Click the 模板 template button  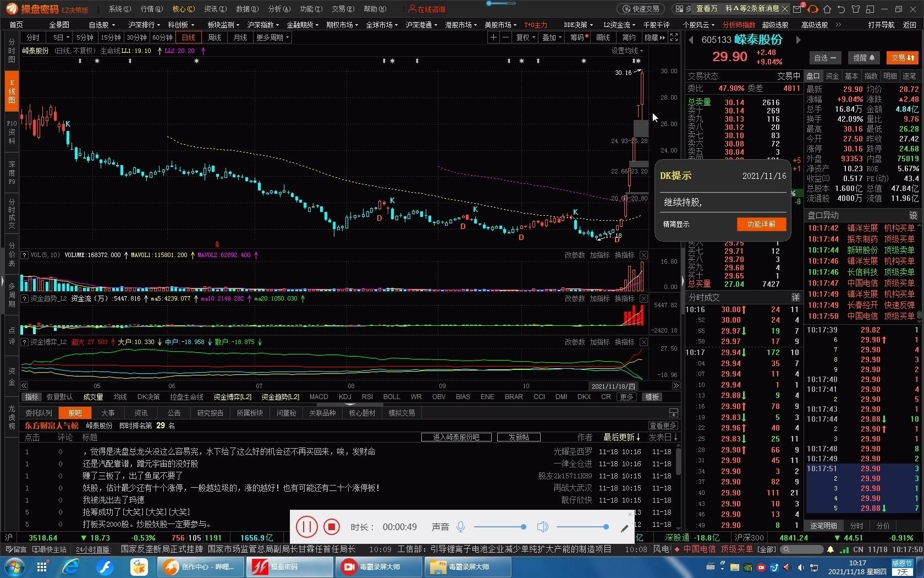[652, 397]
